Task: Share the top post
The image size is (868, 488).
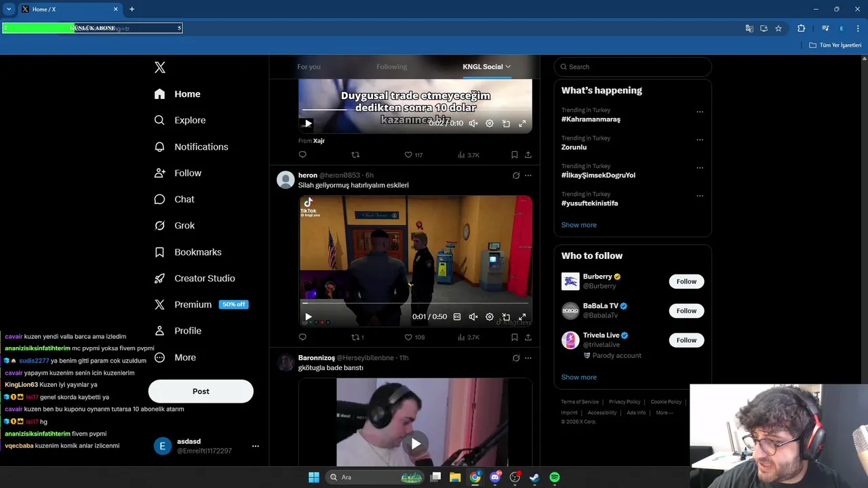Action: (x=528, y=155)
